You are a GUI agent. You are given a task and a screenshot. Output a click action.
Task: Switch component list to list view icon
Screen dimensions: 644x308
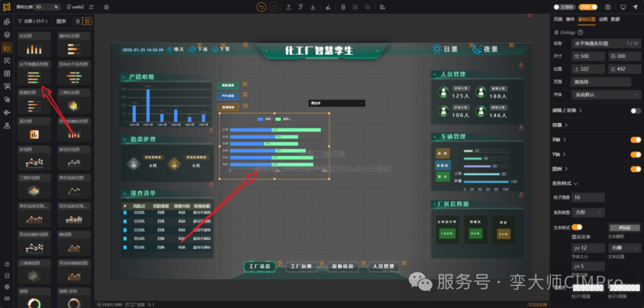77,21
